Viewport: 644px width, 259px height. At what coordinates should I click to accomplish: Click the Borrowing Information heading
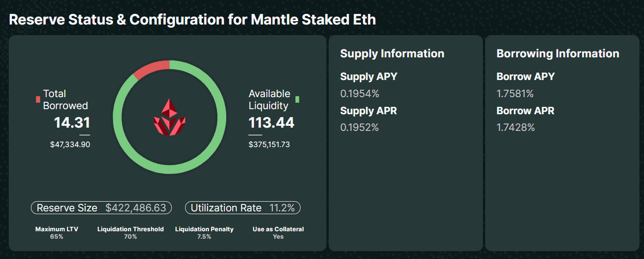558,54
